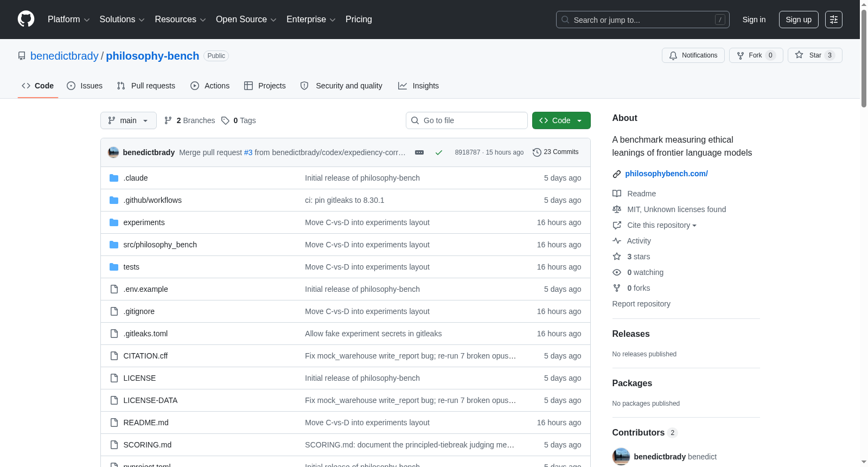
Task: Open the SCORING.md file
Action: [148, 445]
